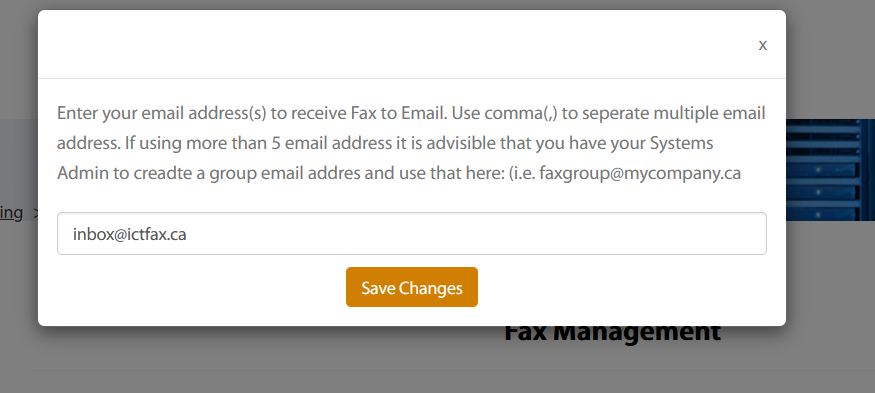Focus the email address input field
The width and height of the screenshot is (875, 393).
point(412,233)
